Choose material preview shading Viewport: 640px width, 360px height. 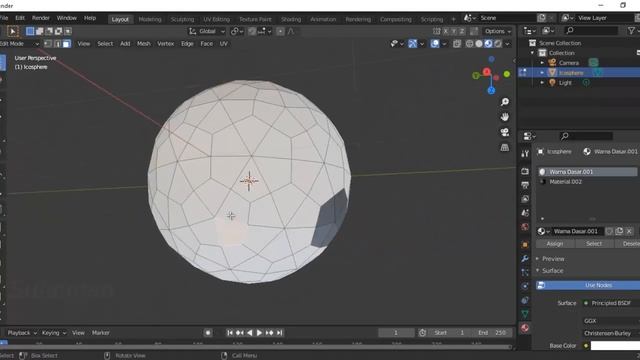point(488,44)
